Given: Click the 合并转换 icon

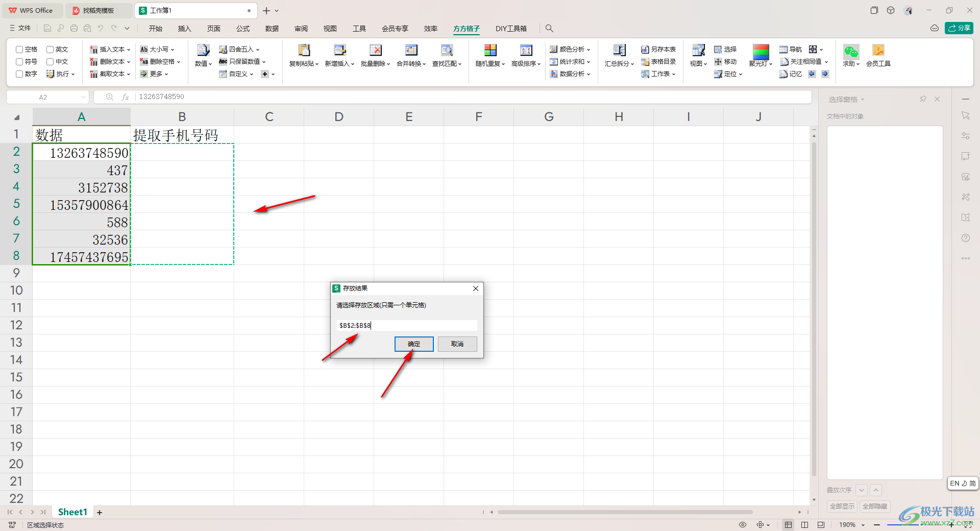Looking at the screenshot, I should click(411, 50).
